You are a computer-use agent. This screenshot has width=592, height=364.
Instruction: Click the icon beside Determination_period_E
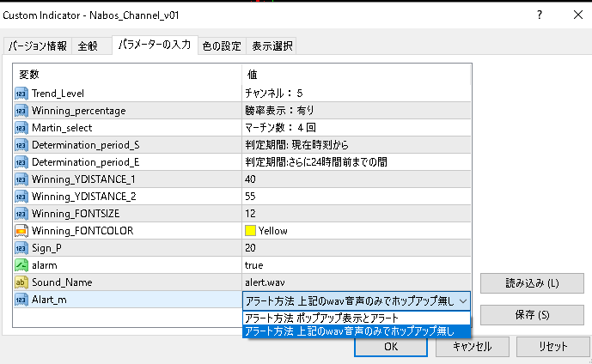tap(21, 162)
